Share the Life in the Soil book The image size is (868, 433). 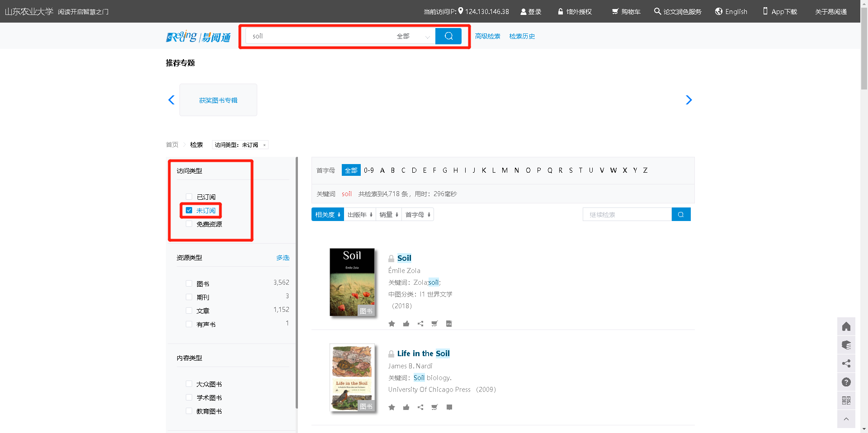pos(420,407)
